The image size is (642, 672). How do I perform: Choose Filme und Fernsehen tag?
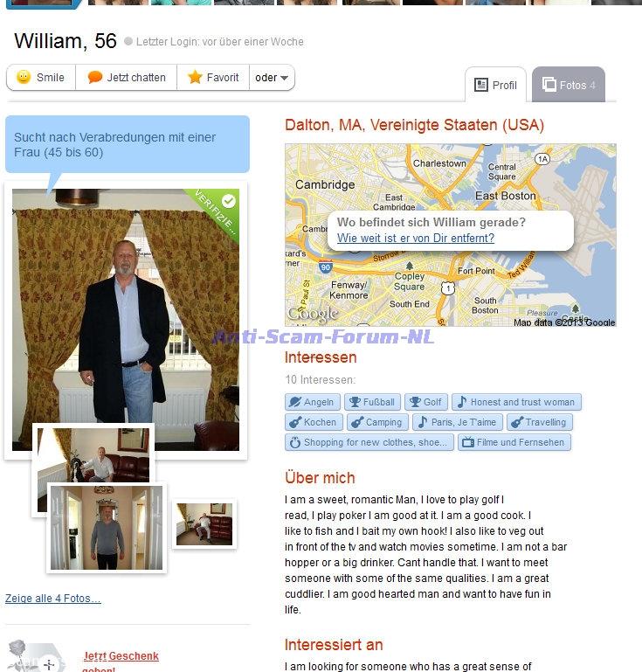click(x=514, y=442)
